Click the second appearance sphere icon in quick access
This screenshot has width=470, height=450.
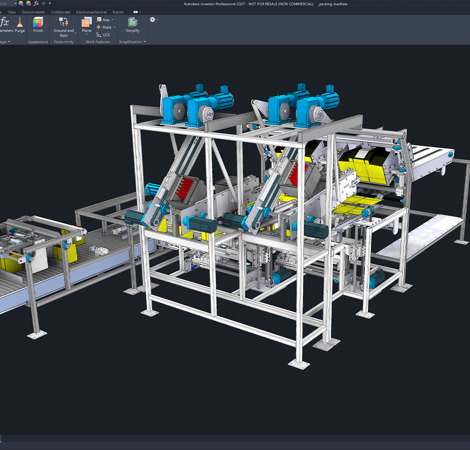click(29, 4)
